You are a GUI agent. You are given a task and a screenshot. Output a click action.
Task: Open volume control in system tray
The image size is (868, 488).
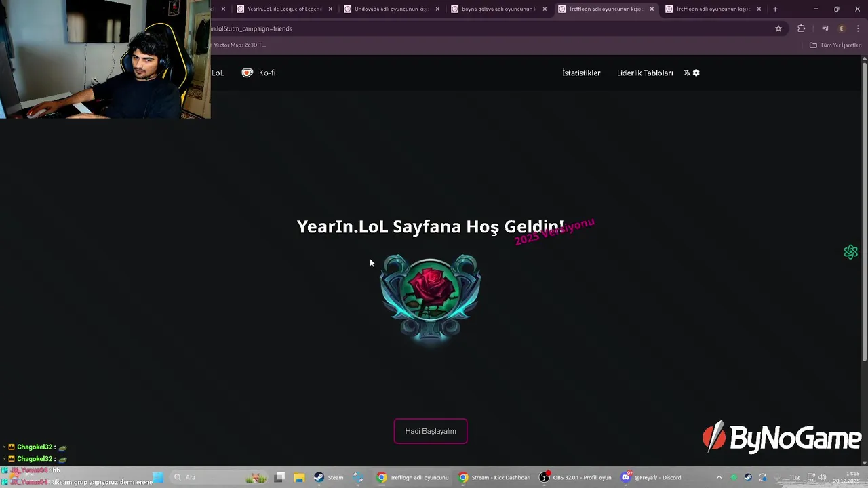click(x=823, y=477)
